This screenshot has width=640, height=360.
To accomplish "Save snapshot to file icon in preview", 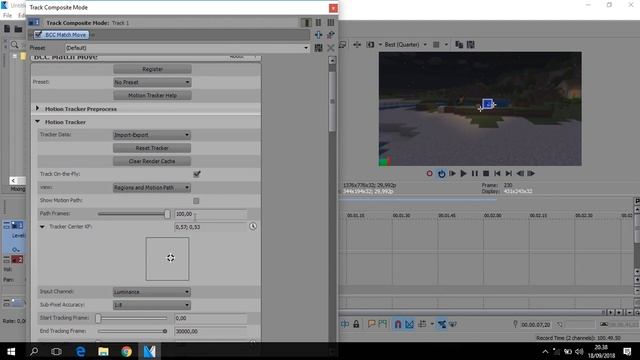I will pos(471,44).
